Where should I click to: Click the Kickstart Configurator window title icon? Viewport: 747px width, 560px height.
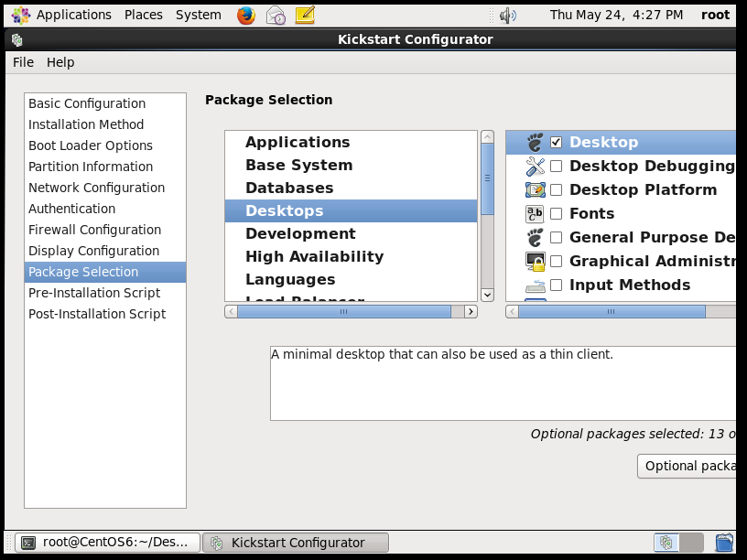pos(17,40)
